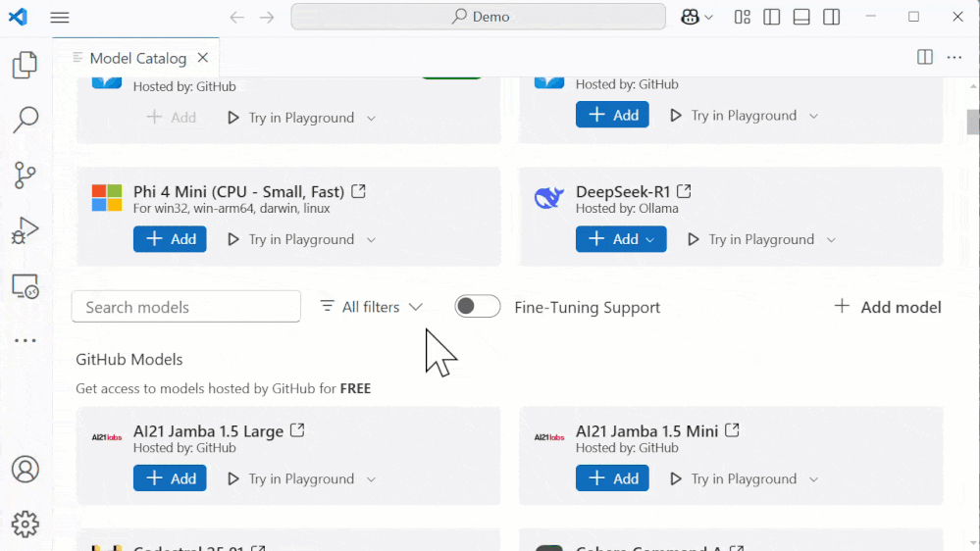Open the hamburger application menu
Screen dimensions: 980x551
[60, 17]
